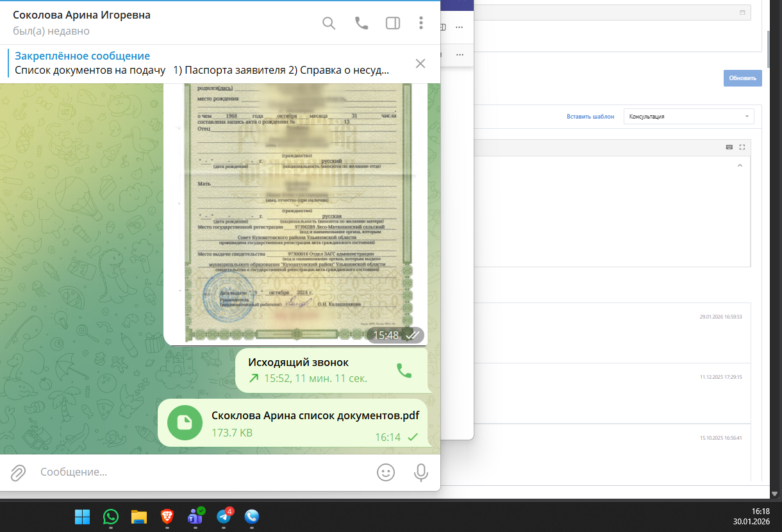Start a voice call with Соколова Арина

[x=362, y=23]
